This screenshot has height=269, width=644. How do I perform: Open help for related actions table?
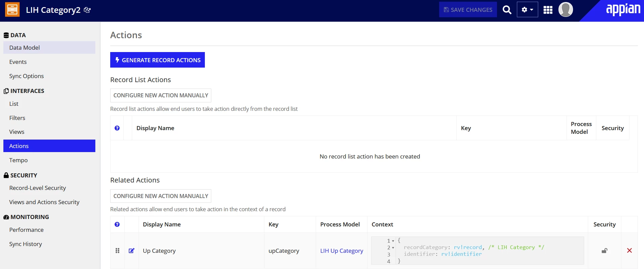click(117, 224)
